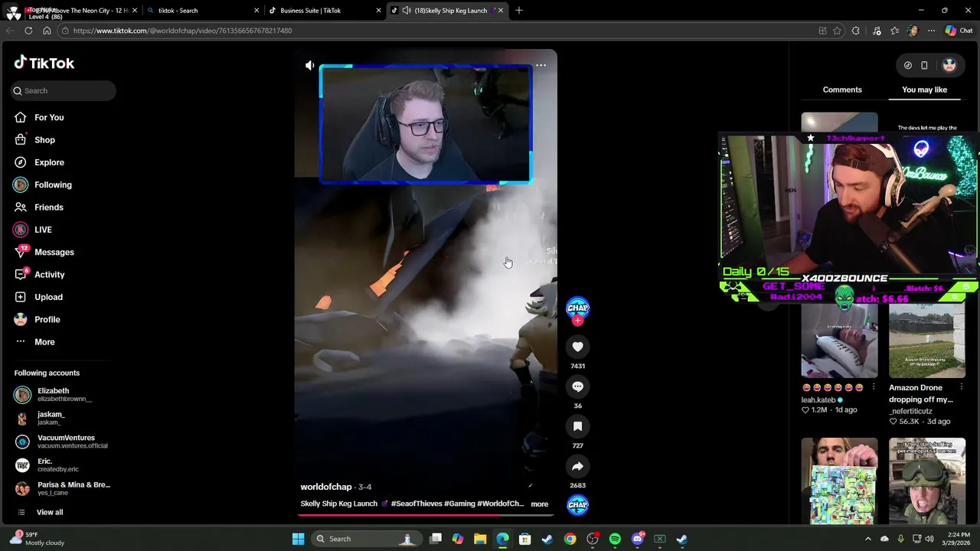Follow worldofchap via the plus badge
The image size is (980, 551).
[577, 321]
